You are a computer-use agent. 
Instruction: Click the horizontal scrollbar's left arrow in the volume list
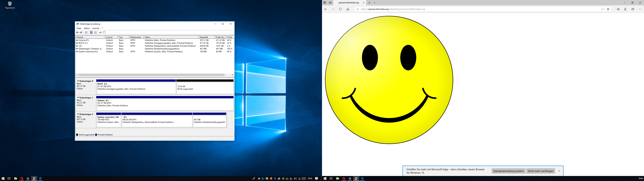(77, 75)
